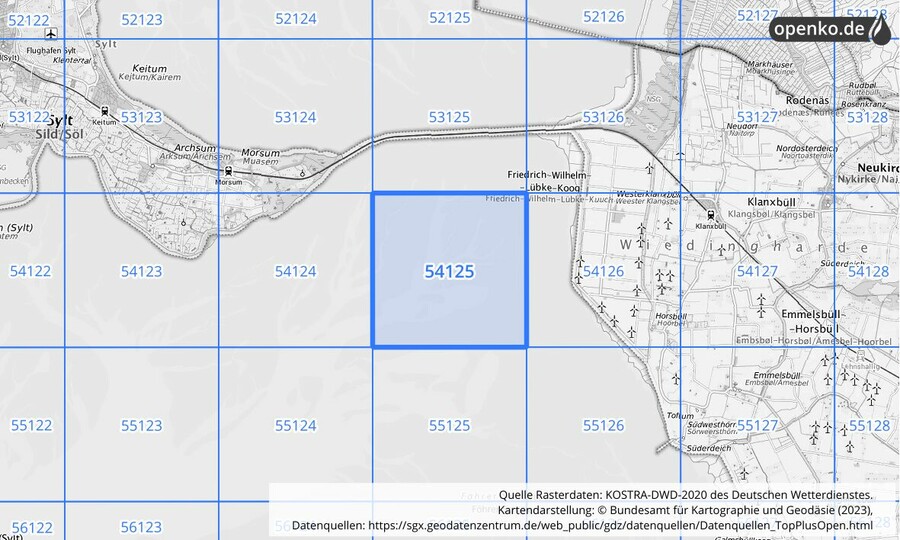Select grid cell label 55126

603,425
